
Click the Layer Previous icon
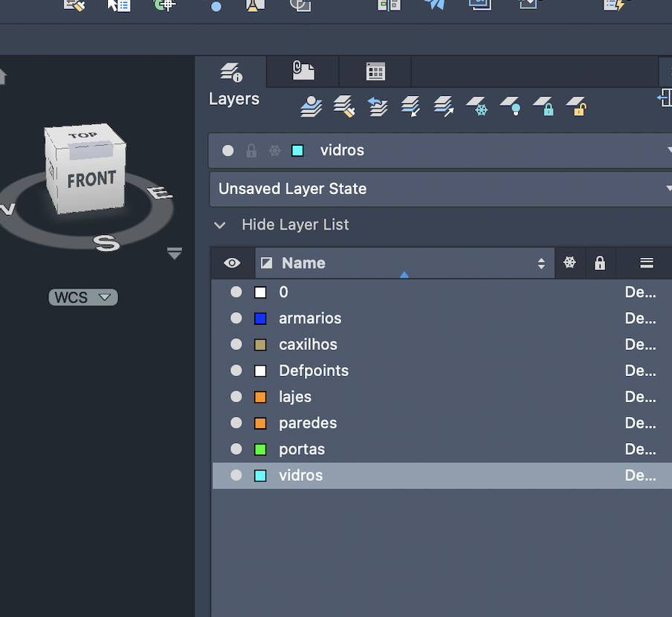pyautogui.click(x=378, y=106)
